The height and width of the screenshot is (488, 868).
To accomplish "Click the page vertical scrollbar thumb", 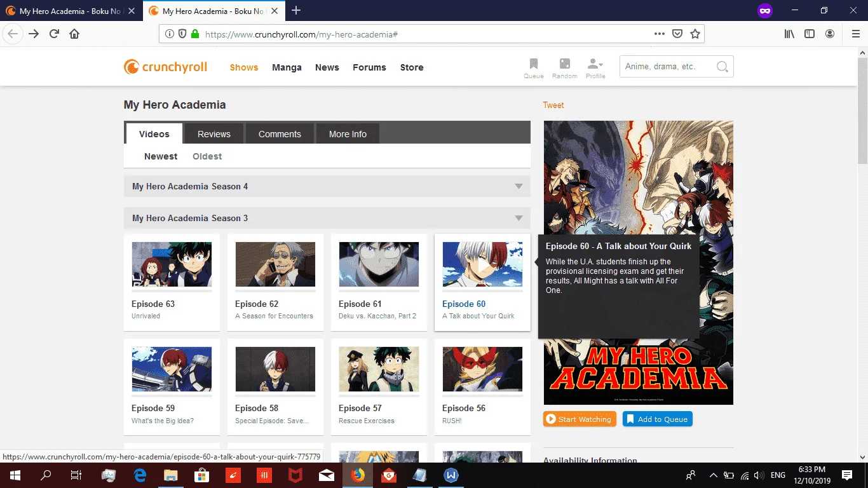I will tap(862, 111).
